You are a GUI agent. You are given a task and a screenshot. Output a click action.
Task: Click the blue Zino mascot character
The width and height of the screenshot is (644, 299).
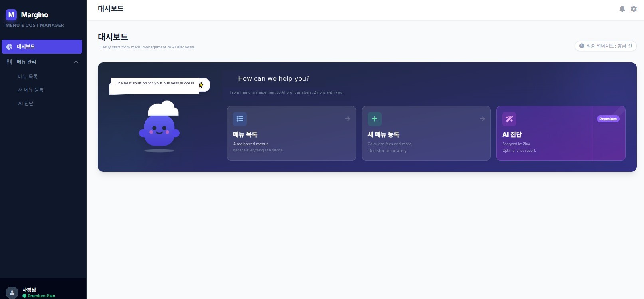(x=159, y=130)
